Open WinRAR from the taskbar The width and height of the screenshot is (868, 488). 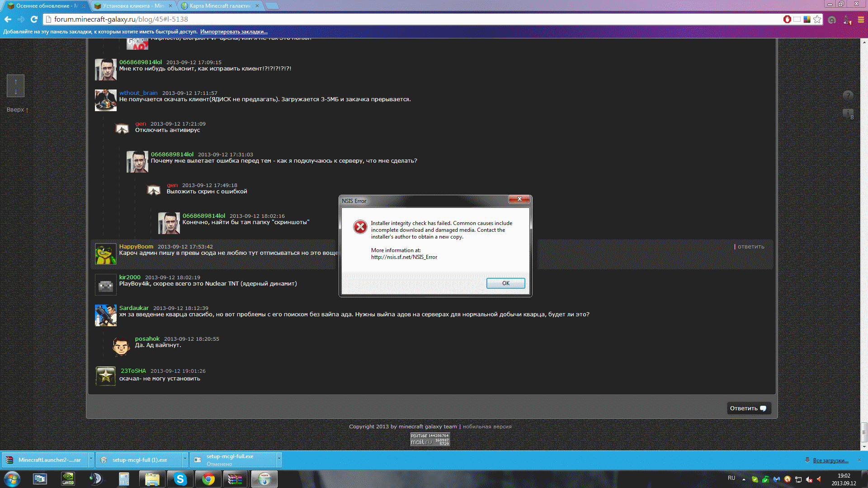(x=236, y=479)
